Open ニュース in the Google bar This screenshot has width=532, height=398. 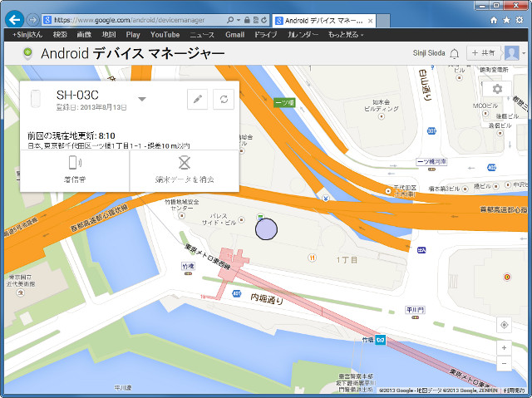(202, 35)
